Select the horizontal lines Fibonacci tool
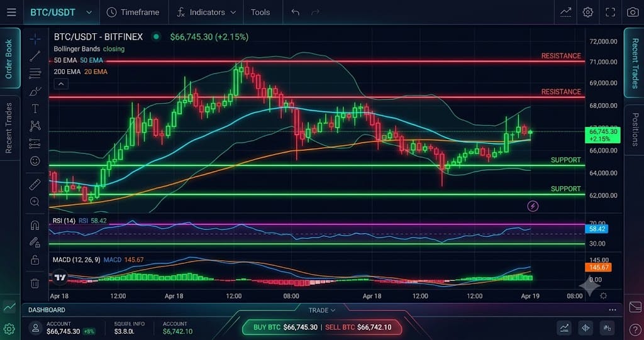Screen dimensions: 644x340 tap(35, 74)
